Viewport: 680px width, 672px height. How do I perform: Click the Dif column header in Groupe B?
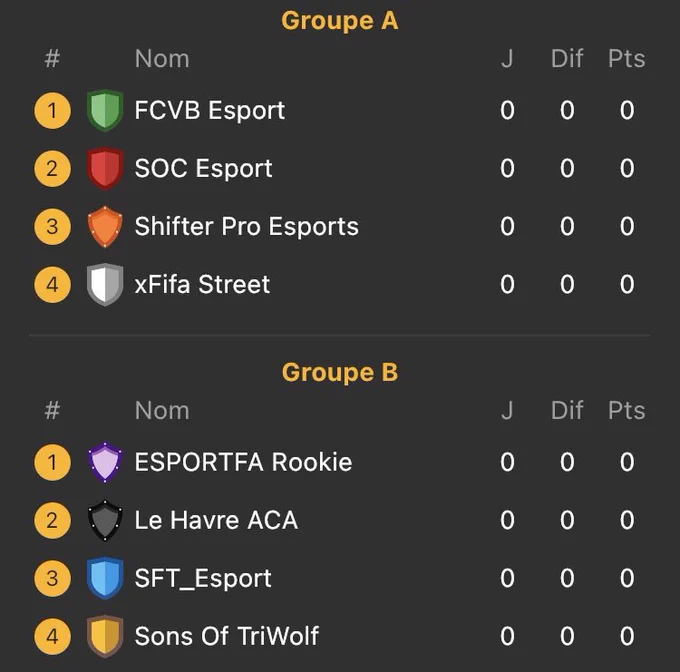(x=567, y=410)
